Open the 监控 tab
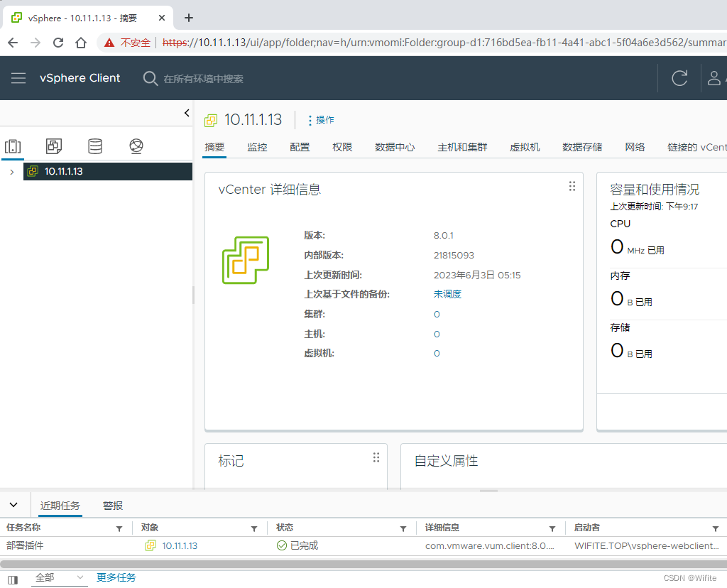 point(257,147)
